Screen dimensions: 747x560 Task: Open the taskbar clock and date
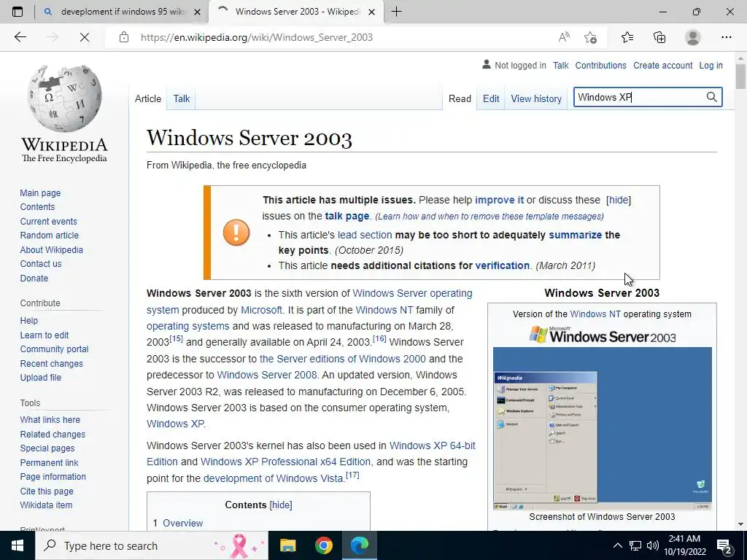pyautogui.click(x=684, y=545)
